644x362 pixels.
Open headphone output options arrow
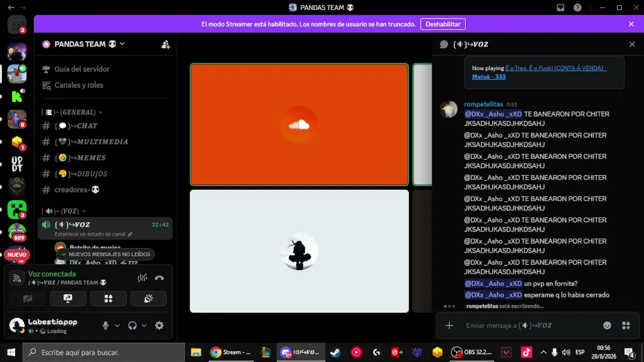coord(144,326)
